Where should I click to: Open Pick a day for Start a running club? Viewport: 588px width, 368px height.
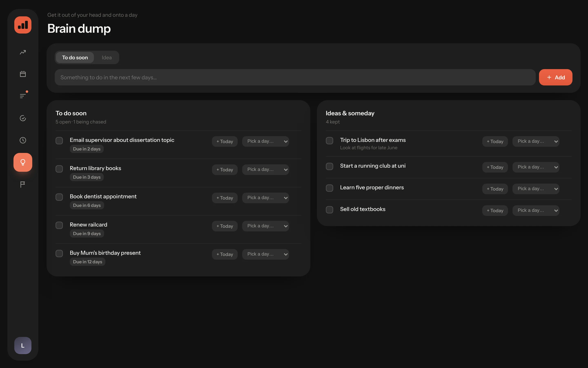[x=536, y=167]
